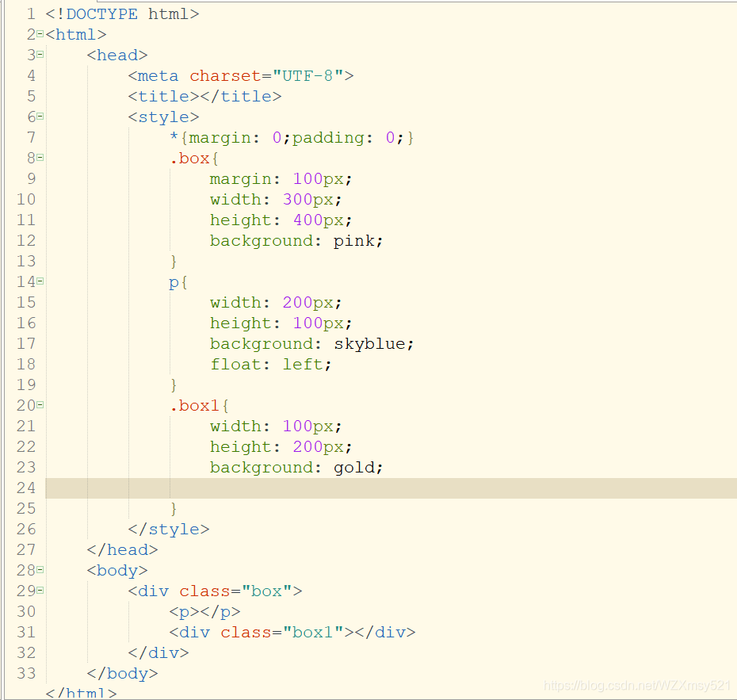
Task: Collapse the body fold on line 28
Action: click(x=40, y=570)
